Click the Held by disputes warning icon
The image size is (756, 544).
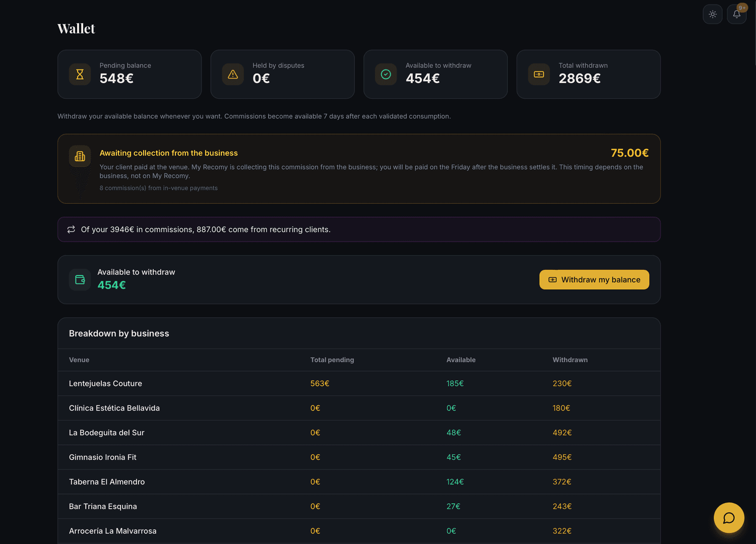pyautogui.click(x=233, y=75)
